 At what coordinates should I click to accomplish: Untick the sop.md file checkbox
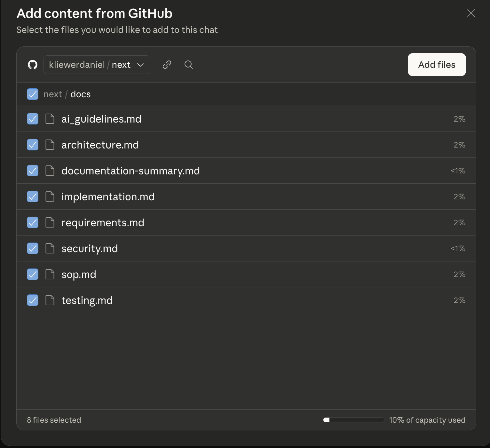(33, 274)
